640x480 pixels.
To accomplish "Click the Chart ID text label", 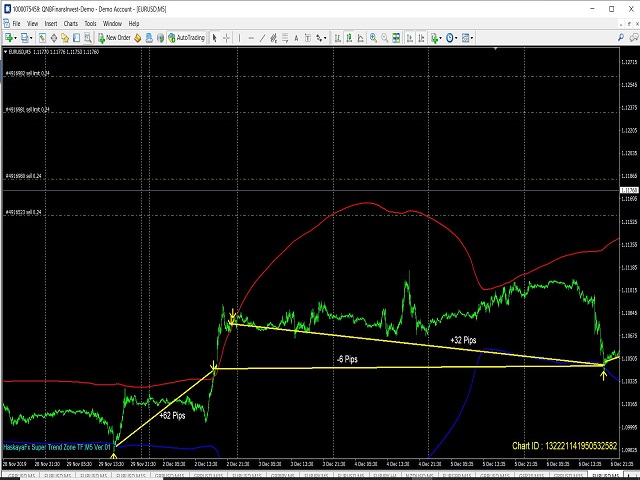I will (564, 446).
